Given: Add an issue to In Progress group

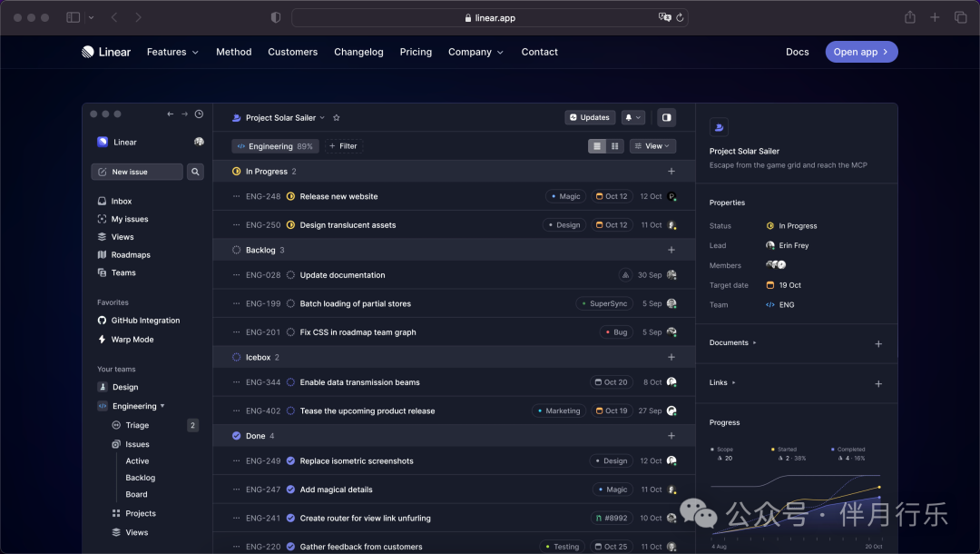Looking at the screenshot, I should coord(671,172).
